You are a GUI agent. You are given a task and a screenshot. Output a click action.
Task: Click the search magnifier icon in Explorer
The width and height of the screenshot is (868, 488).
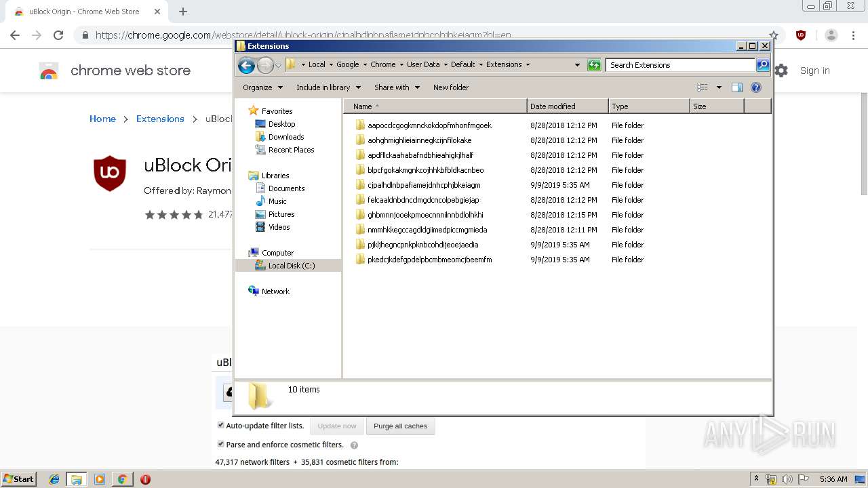[x=763, y=65]
